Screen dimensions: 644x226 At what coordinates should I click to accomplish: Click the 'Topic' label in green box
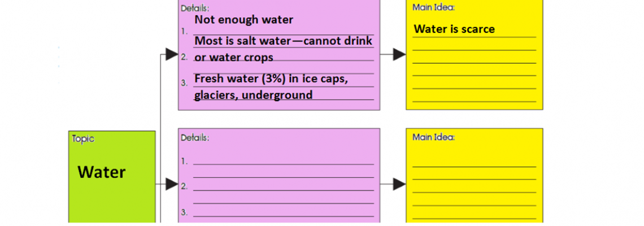click(x=84, y=139)
